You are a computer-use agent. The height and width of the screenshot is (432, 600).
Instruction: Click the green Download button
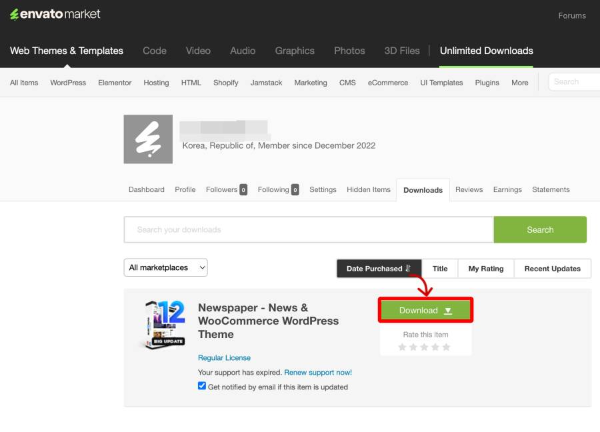(x=426, y=310)
